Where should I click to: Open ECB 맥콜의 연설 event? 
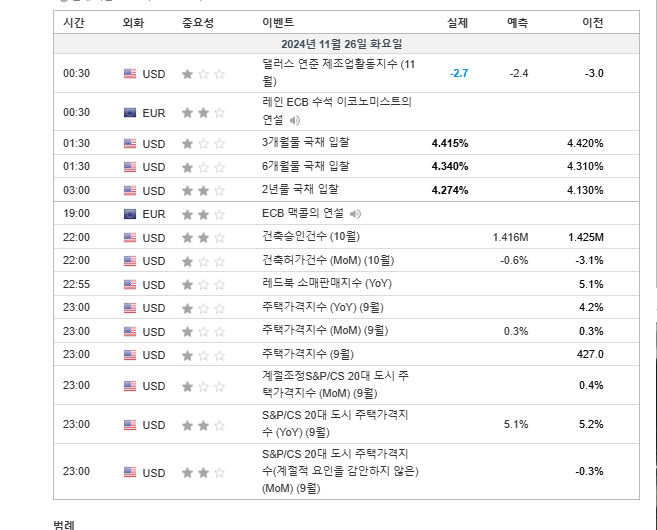pos(303,213)
